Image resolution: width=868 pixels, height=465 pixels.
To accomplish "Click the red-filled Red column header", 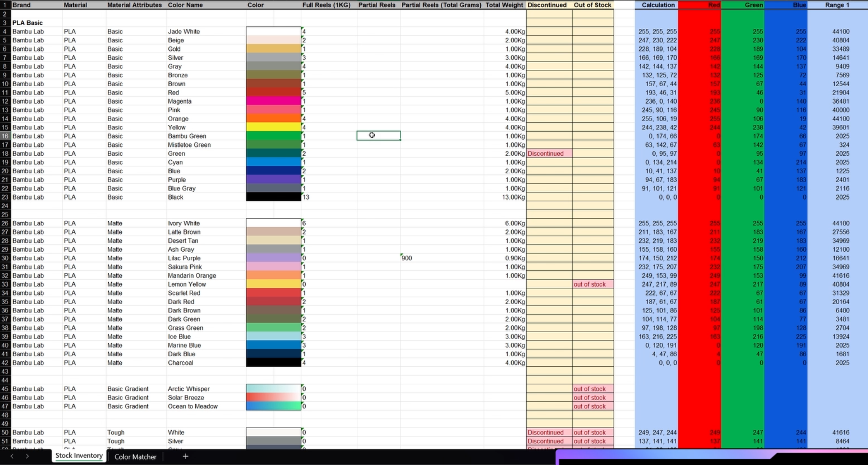I will point(699,5).
